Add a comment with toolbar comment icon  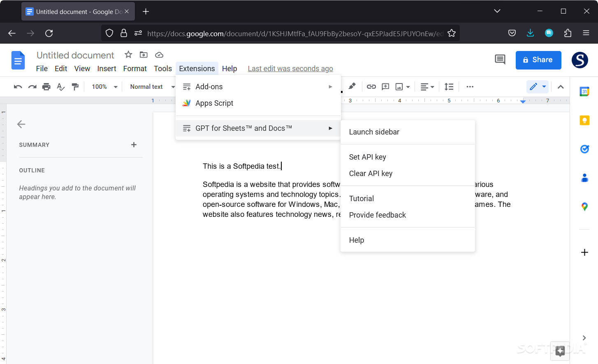pyautogui.click(x=385, y=87)
